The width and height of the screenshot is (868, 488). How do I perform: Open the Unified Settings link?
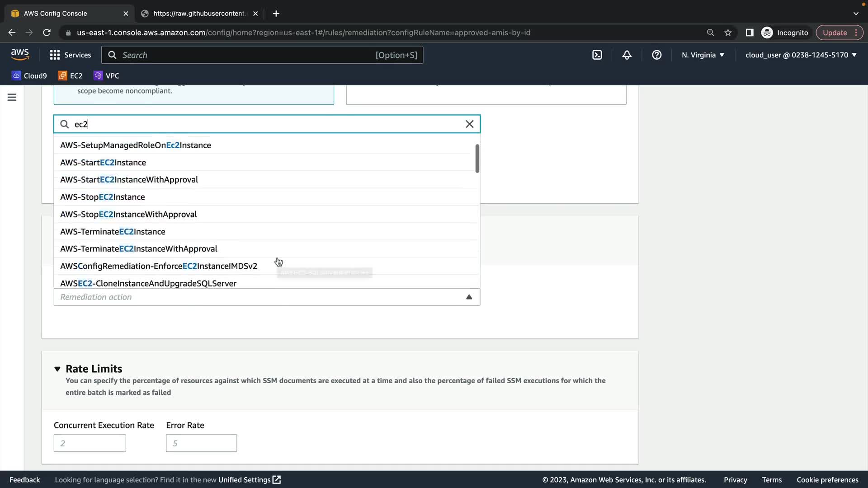pos(249,479)
